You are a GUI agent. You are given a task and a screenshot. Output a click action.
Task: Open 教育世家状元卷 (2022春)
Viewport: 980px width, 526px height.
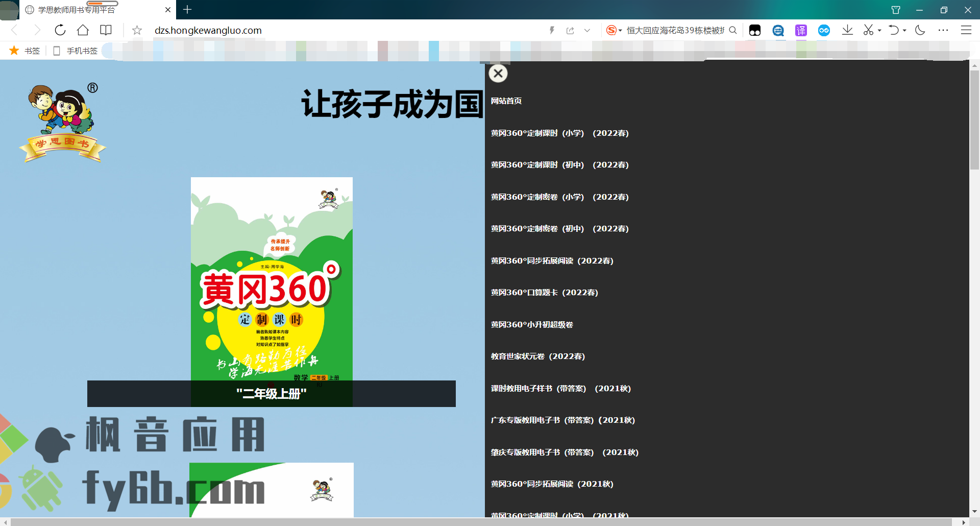[x=538, y=356]
